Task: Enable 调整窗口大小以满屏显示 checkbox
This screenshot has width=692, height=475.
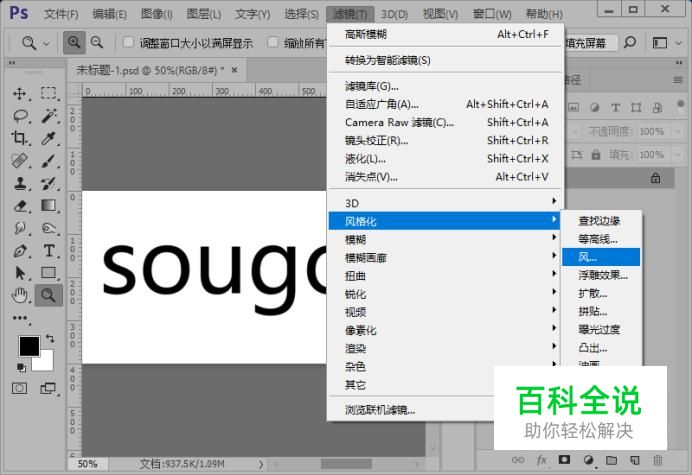Action: click(128, 42)
